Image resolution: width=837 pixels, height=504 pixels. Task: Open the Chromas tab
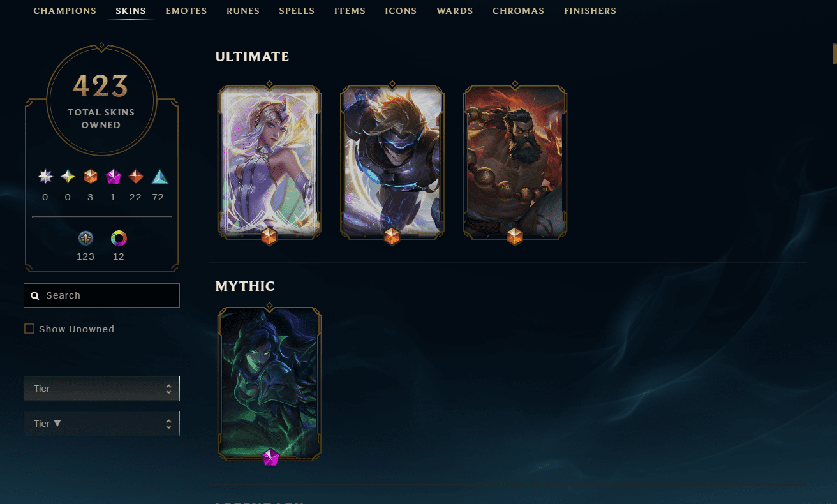click(x=518, y=11)
